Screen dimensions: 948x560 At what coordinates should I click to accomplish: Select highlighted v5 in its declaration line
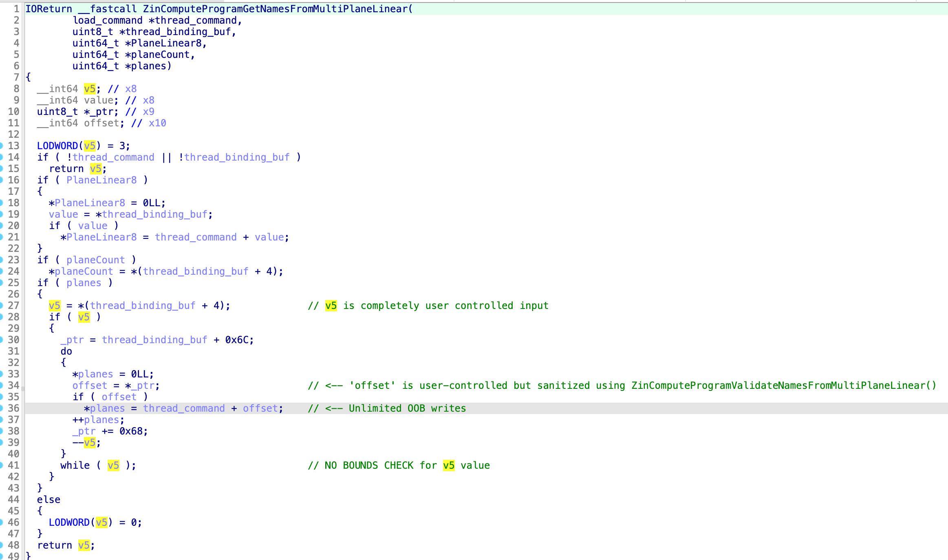pyautogui.click(x=90, y=89)
